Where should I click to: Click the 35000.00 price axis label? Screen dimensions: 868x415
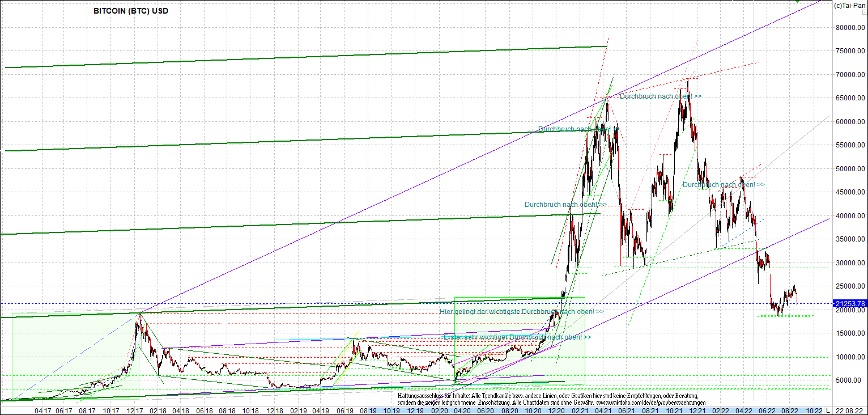(x=850, y=239)
